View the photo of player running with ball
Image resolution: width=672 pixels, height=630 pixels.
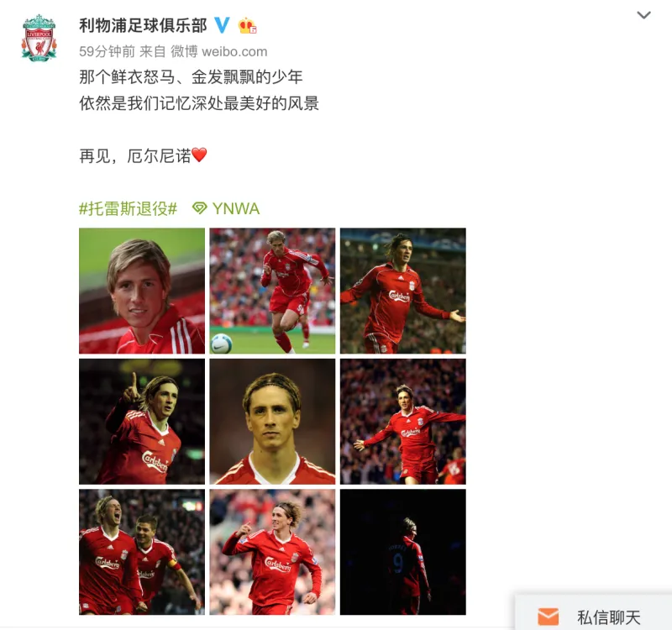(272, 291)
